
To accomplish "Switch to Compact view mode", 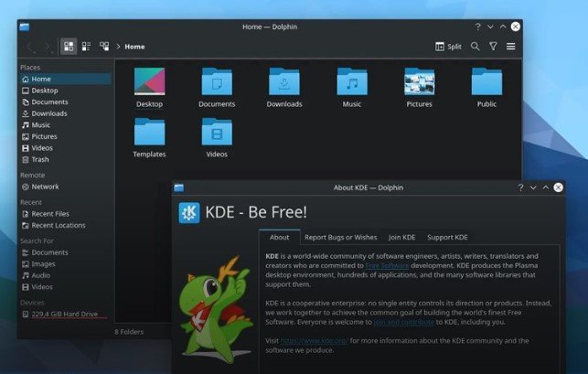I will [87, 46].
